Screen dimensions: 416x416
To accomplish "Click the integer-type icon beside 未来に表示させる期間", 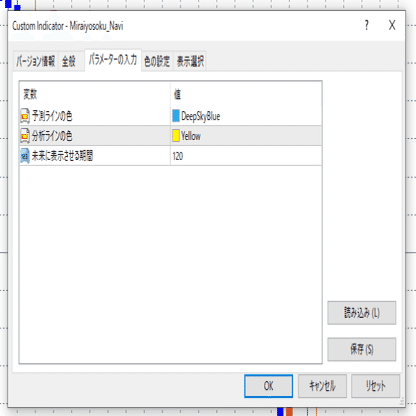I will [x=25, y=156].
